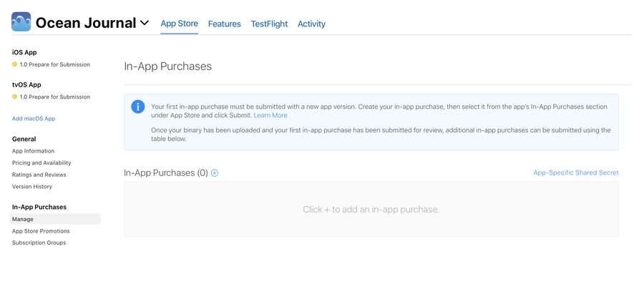Open tvOS App 1.0 Prepare for Submission
The height and width of the screenshot is (284, 644).
54,97
